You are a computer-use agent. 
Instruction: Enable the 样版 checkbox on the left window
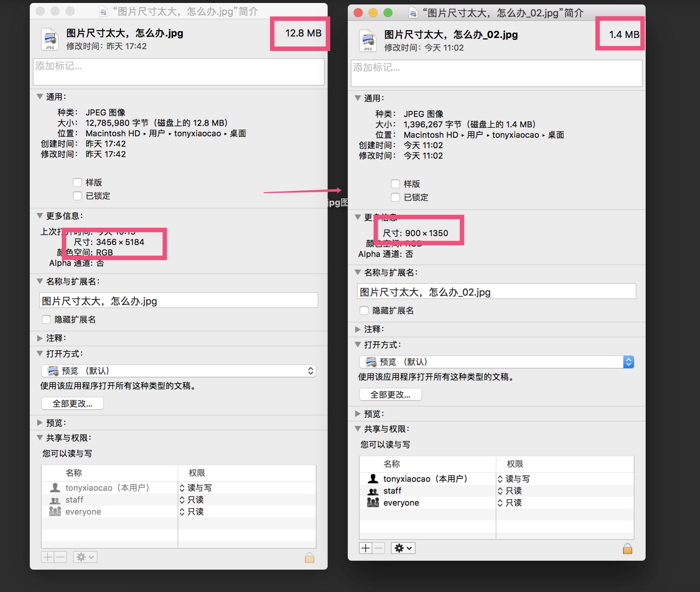[77, 182]
